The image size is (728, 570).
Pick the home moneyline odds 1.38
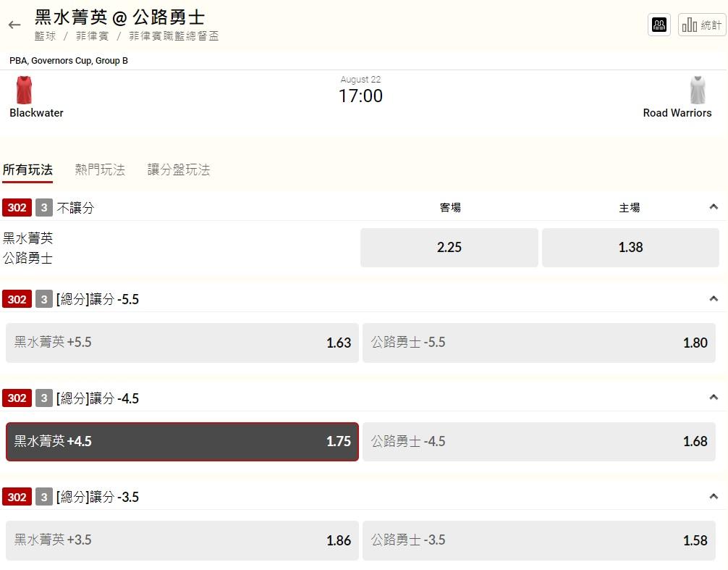pos(630,247)
